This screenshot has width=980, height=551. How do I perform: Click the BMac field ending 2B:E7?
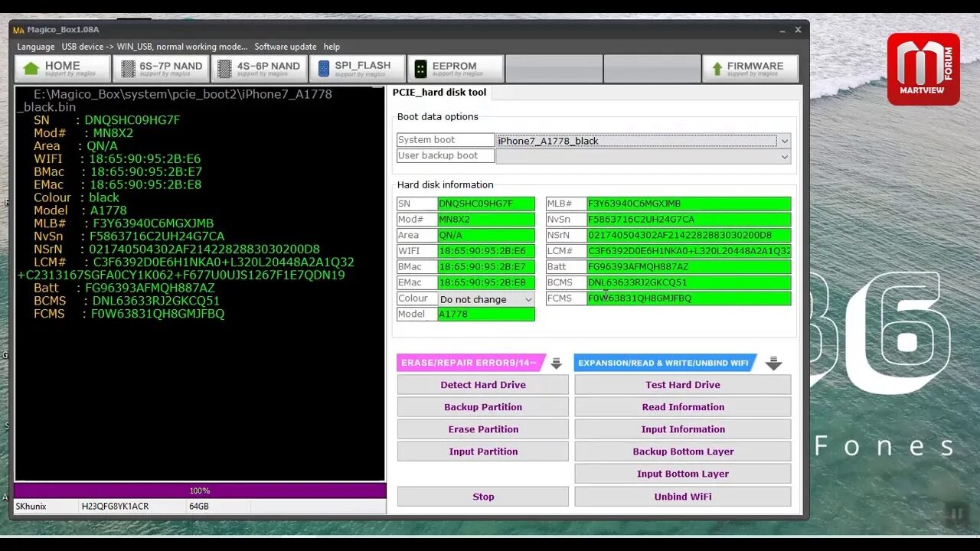click(x=486, y=267)
